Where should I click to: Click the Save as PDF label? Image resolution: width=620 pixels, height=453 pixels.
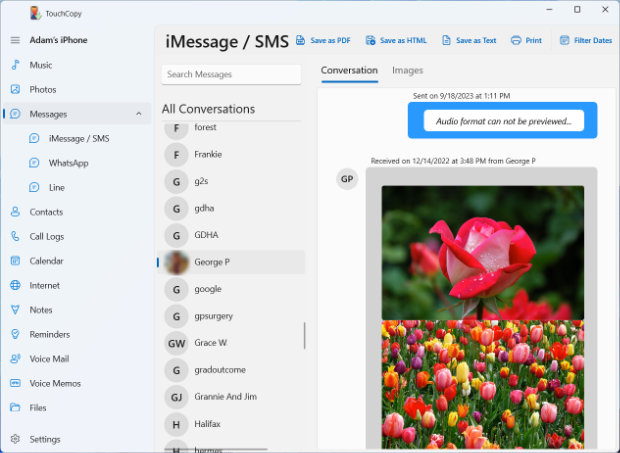(330, 40)
